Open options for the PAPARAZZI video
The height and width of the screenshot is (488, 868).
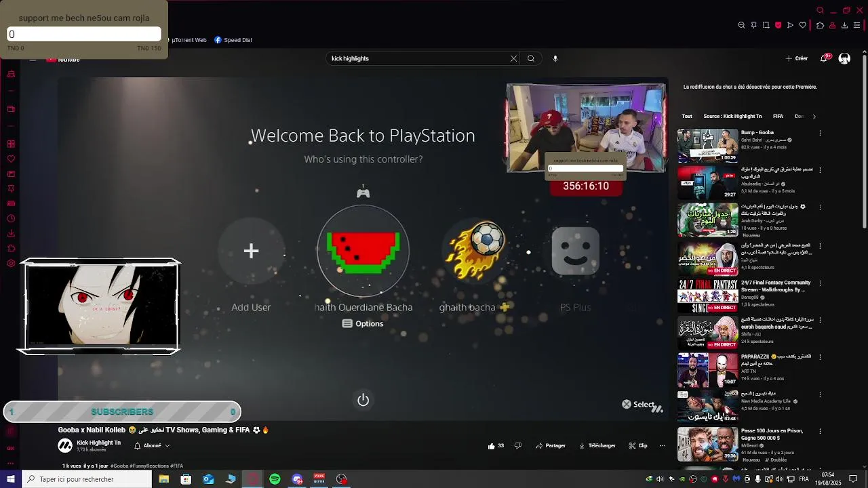[x=820, y=357]
